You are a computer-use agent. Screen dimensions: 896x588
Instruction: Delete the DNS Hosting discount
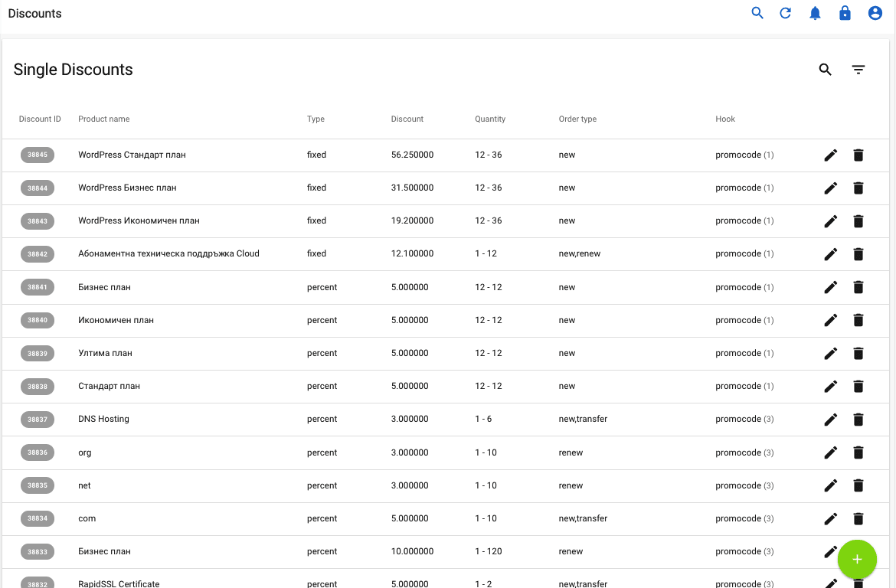[858, 419]
